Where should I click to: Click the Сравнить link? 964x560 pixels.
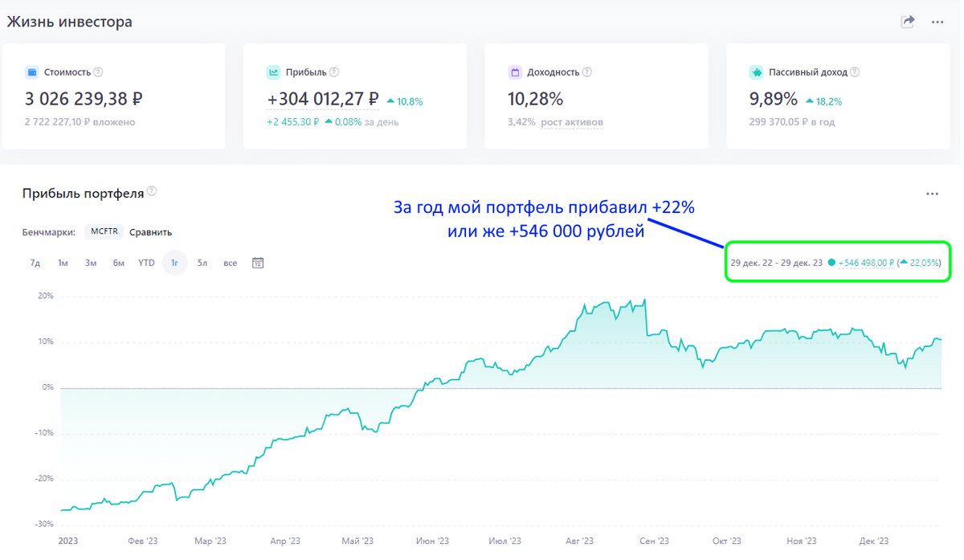(151, 232)
